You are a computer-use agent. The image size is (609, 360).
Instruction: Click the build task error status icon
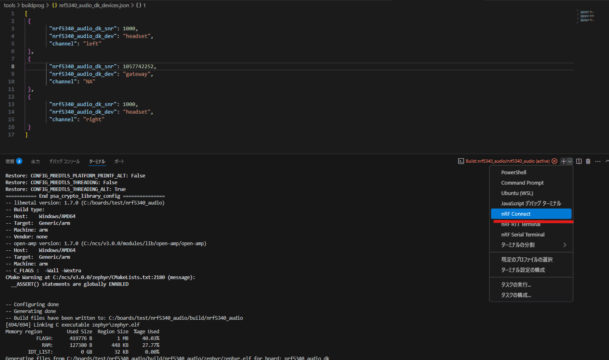coord(554,161)
